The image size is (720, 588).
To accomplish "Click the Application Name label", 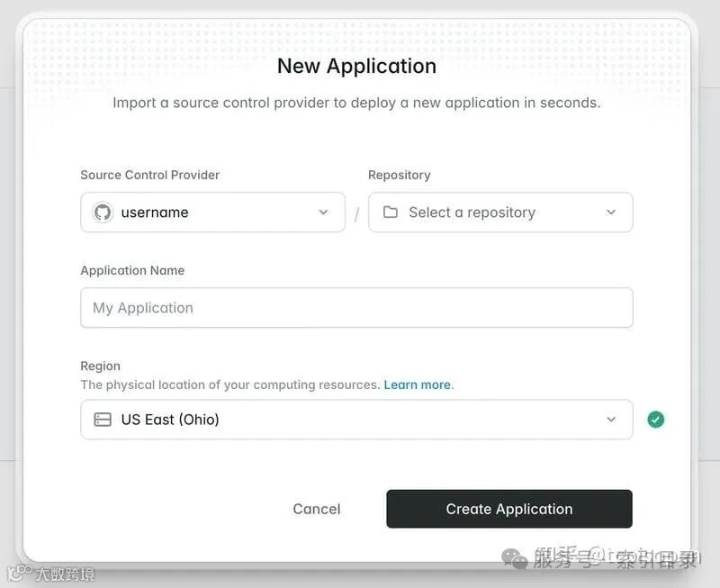I will click(132, 270).
